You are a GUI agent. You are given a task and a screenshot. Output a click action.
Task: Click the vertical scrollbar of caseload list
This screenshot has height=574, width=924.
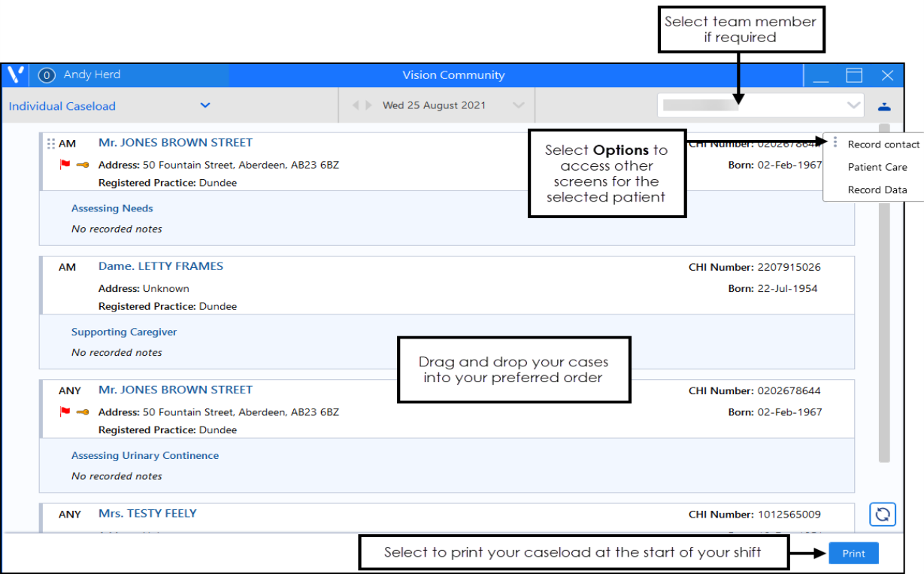coord(884,293)
